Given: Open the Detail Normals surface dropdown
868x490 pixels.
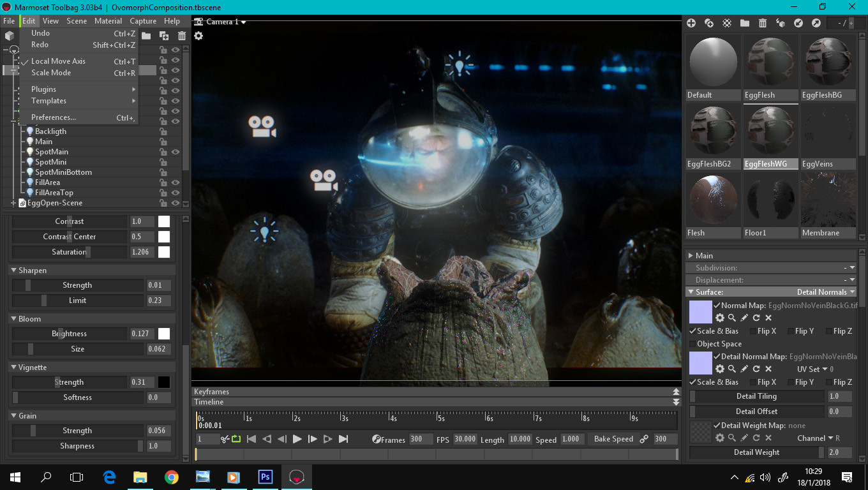Looking at the screenshot, I should [x=826, y=292].
